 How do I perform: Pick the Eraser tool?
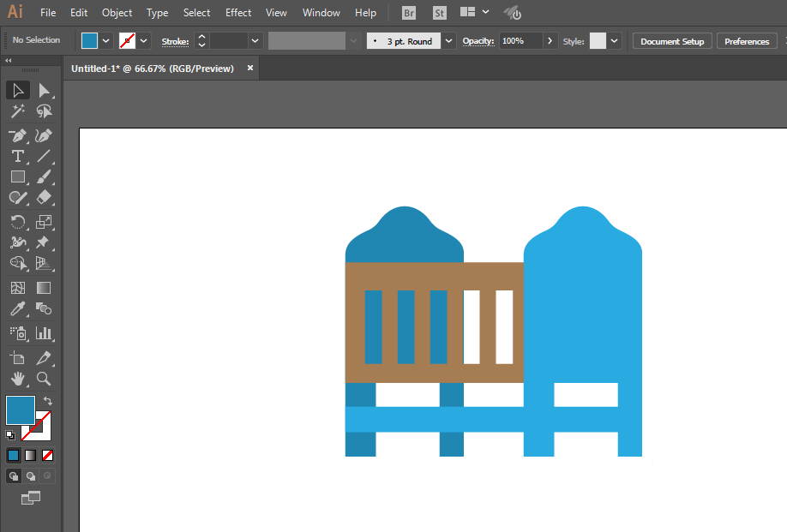[44, 197]
